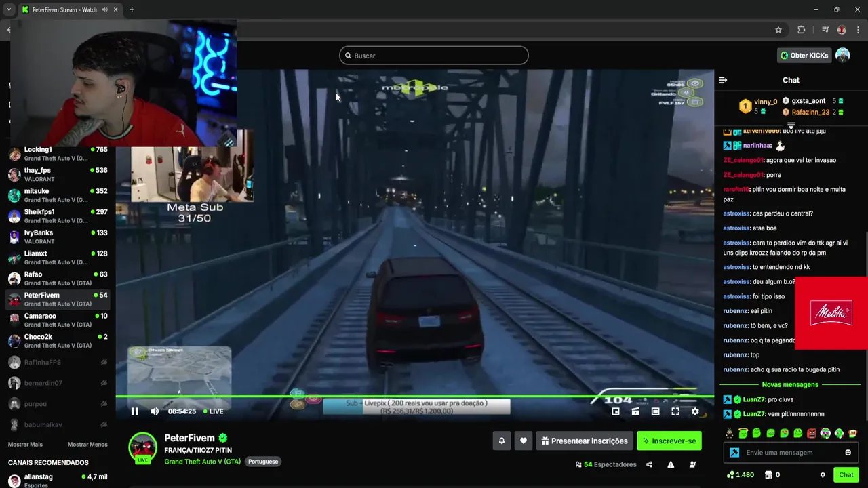Open Chrome three-dot menu

point(859,30)
